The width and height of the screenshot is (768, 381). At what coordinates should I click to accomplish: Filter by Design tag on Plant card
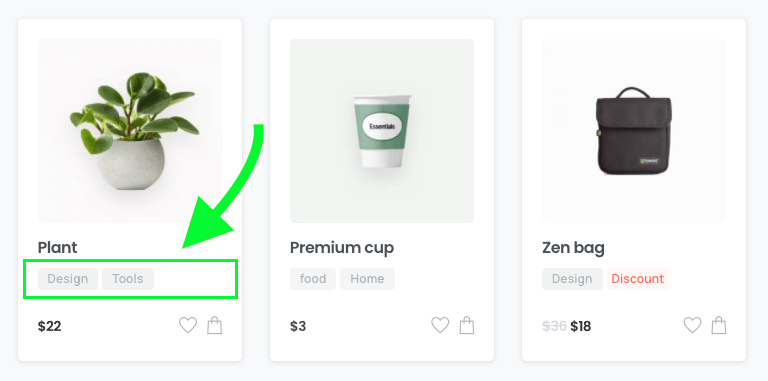[x=68, y=279]
